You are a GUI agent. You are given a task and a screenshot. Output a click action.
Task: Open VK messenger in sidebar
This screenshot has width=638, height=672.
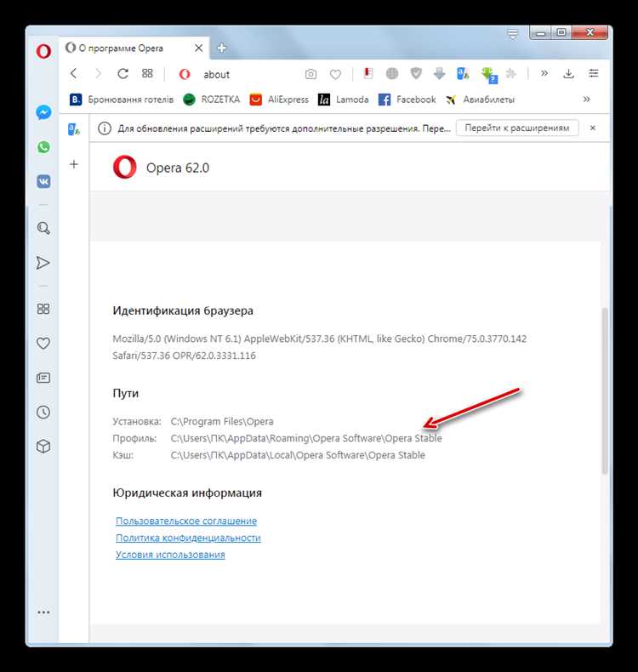pos(43,181)
